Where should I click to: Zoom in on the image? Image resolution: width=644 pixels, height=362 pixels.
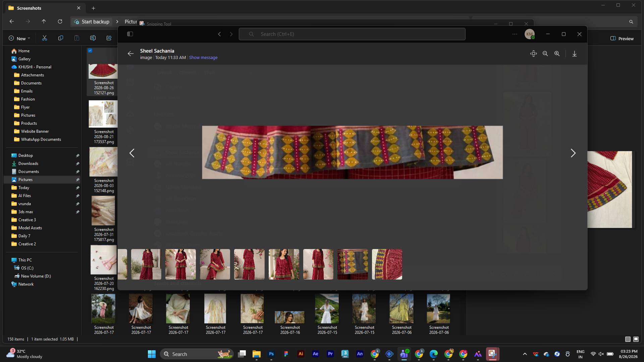tap(557, 54)
